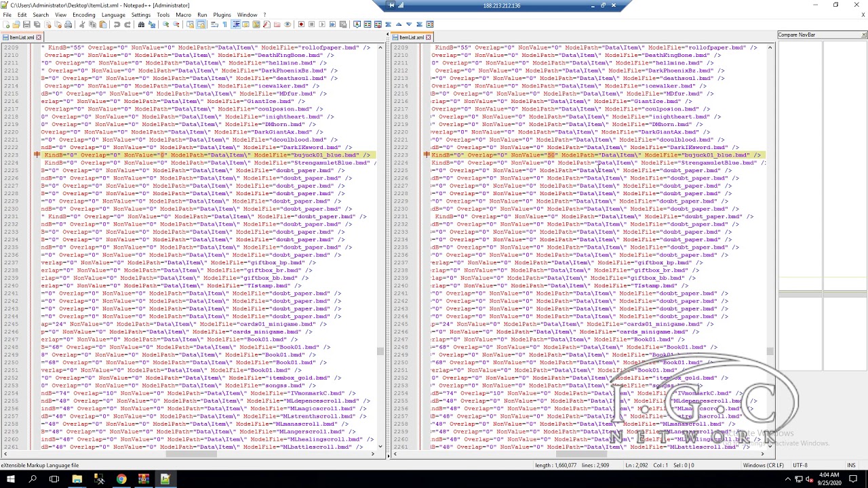Viewport: 868px width, 488px height.
Task: Click 'length : 1,660,077' status text
Action: [x=555, y=466]
